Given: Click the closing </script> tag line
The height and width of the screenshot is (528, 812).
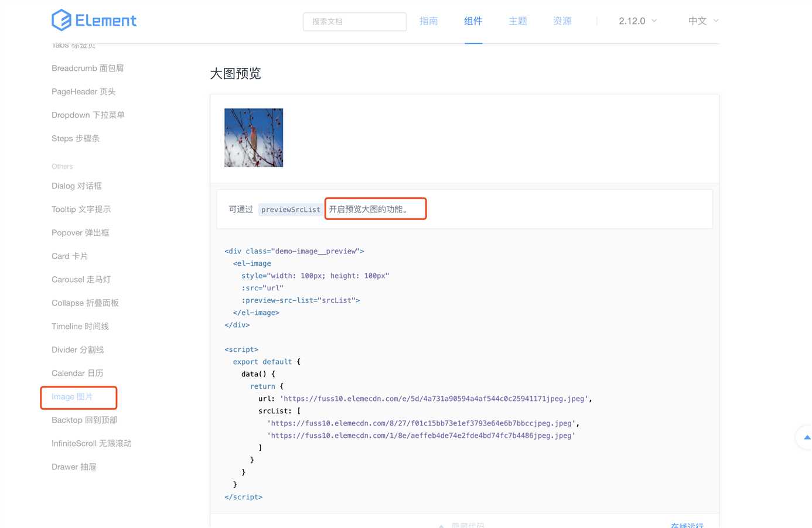Looking at the screenshot, I should pos(244,497).
